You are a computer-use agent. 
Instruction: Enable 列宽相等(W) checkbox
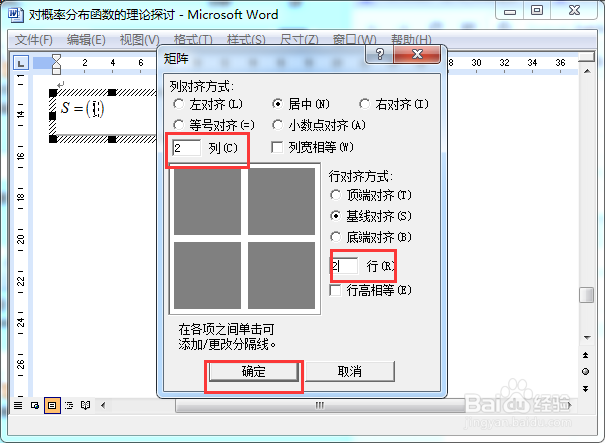[313, 147]
